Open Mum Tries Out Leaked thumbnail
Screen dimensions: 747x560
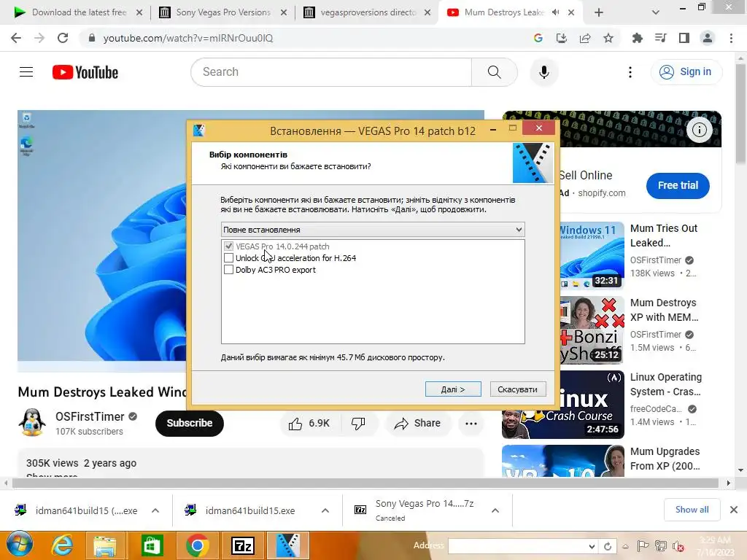point(591,255)
